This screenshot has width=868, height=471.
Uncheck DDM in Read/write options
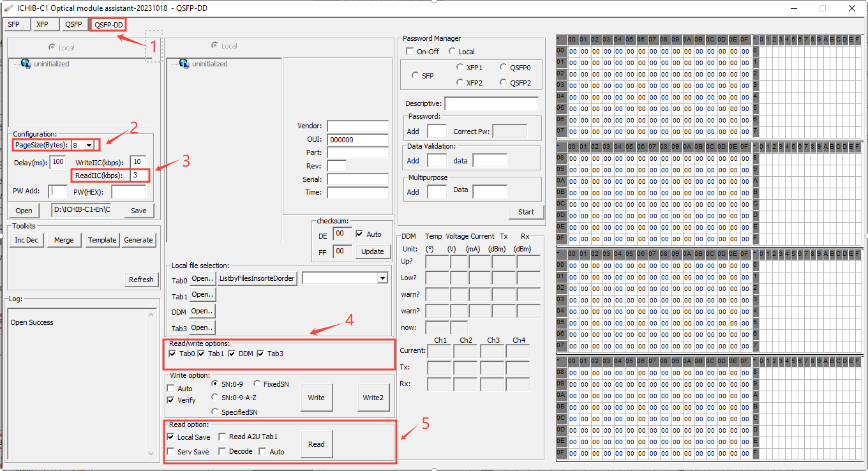click(232, 353)
